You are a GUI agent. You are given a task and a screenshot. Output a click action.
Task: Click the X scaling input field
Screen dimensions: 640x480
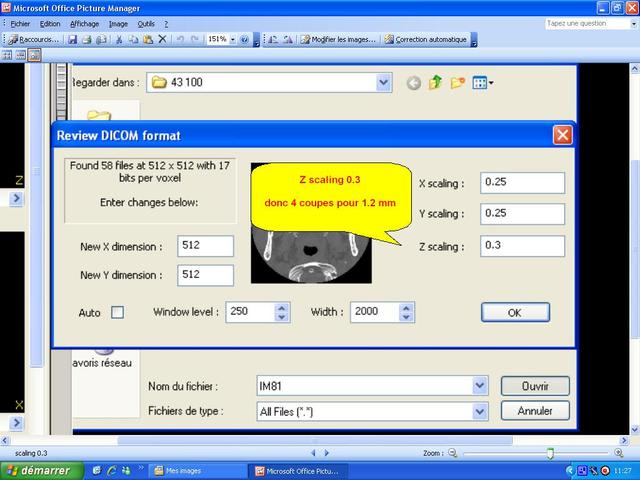point(522,182)
